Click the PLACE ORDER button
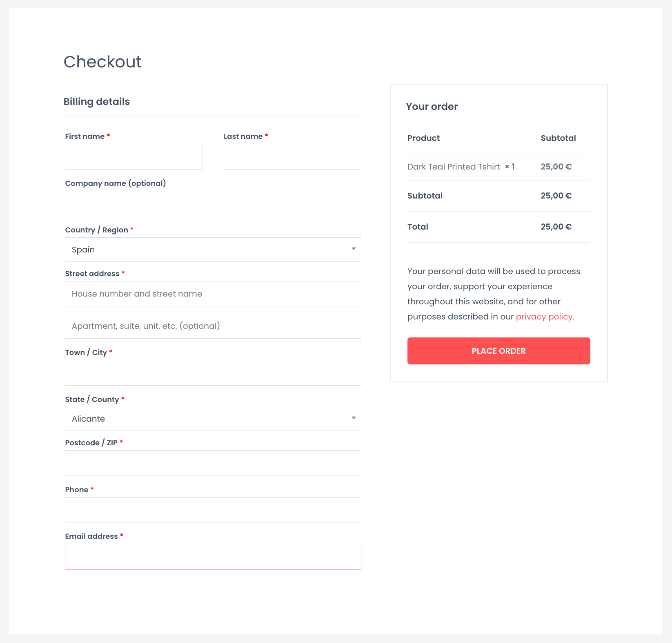Screen dimensions: 672x643 (499, 351)
